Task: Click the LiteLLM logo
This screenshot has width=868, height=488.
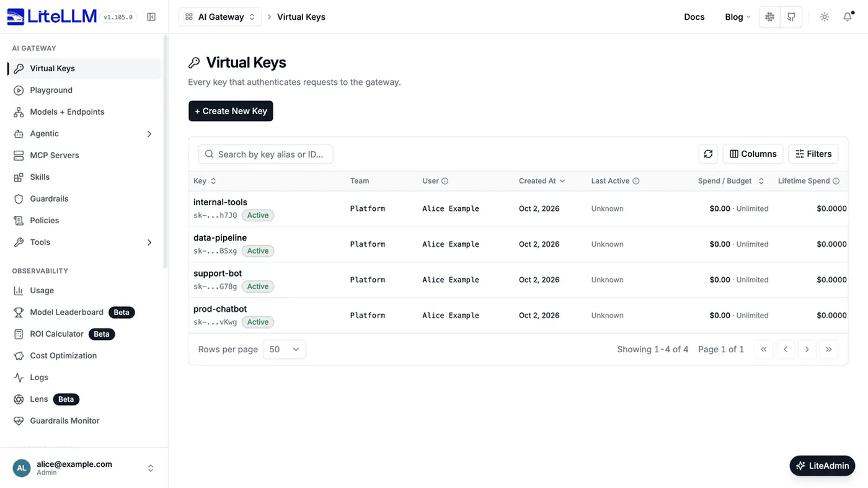Action: click(52, 17)
